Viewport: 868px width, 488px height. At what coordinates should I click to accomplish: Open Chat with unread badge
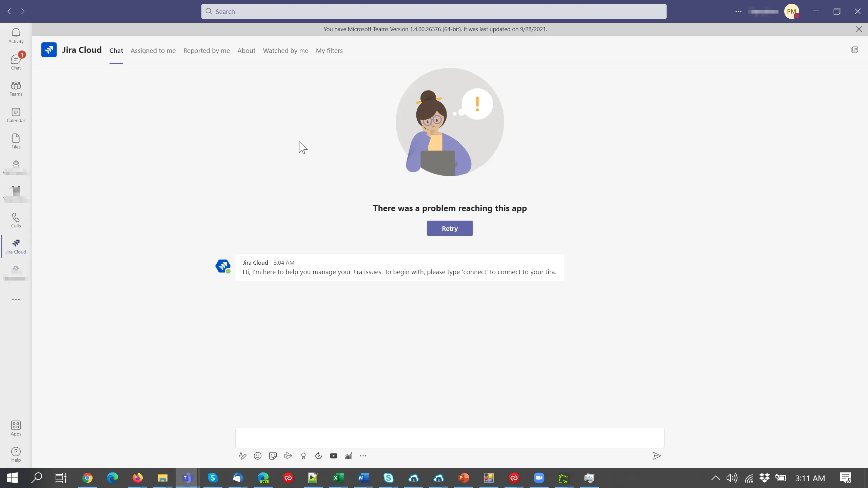coord(16,62)
